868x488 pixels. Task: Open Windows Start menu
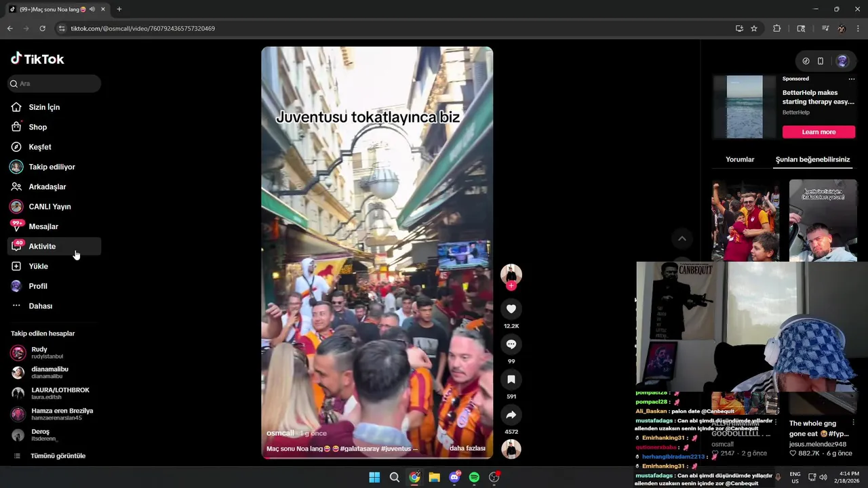pyautogui.click(x=374, y=477)
